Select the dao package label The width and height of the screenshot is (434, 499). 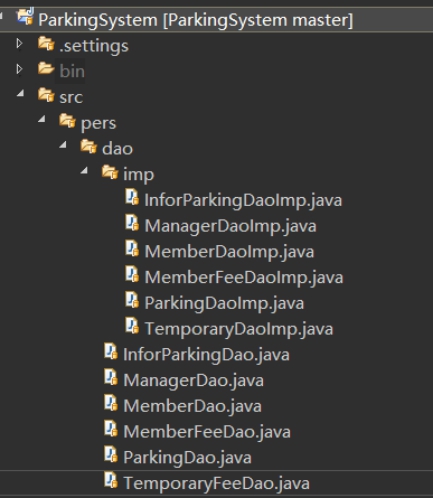[x=117, y=149]
